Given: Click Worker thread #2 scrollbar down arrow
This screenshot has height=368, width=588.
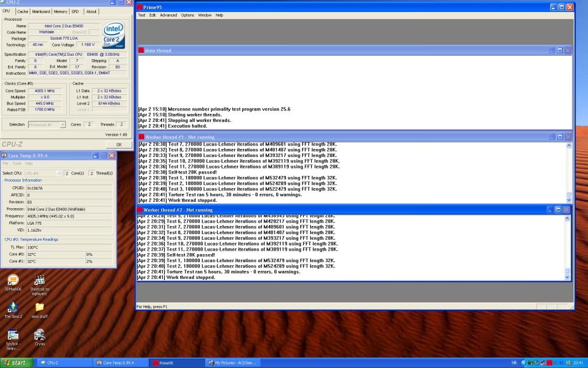Looking at the screenshot, I should [567, 277].
